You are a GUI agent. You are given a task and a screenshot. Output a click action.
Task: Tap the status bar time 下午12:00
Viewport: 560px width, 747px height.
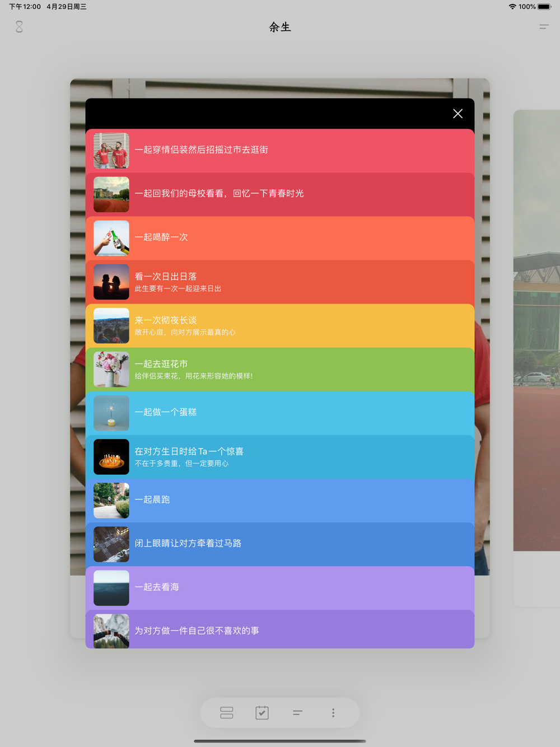click(25, 7)
